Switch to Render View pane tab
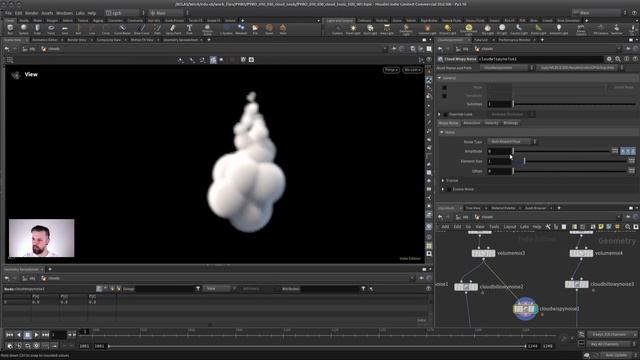The width and height of the screenshot is (640, 360). [x=77, y=40]
